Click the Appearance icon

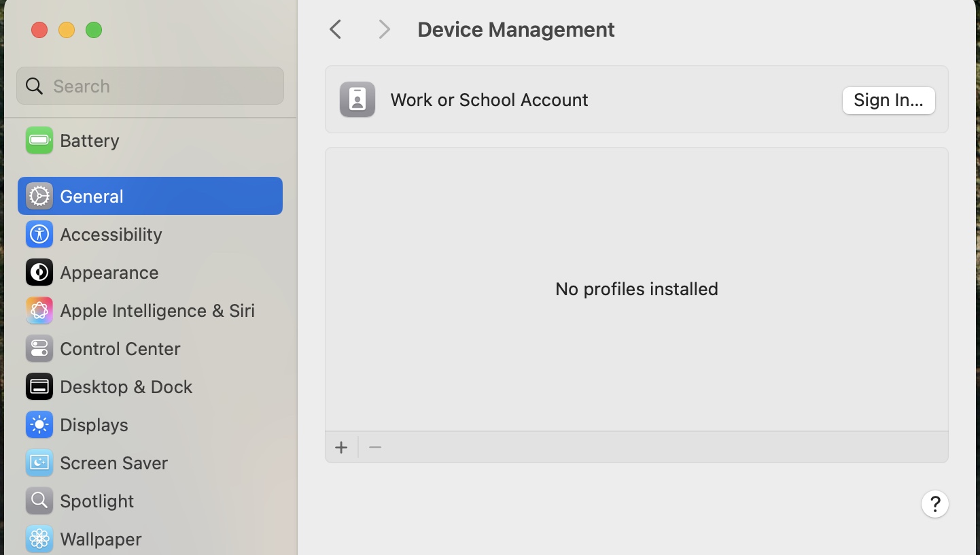coord(39,272)
